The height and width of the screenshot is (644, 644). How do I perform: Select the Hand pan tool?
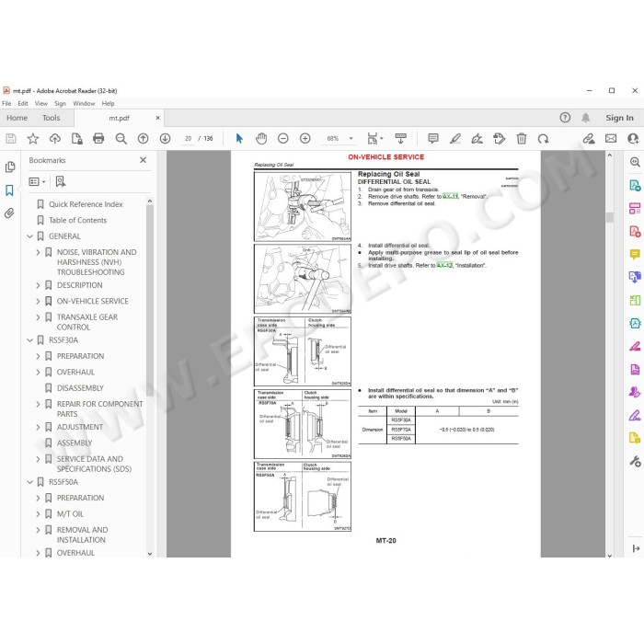click(x=261, y=139)
